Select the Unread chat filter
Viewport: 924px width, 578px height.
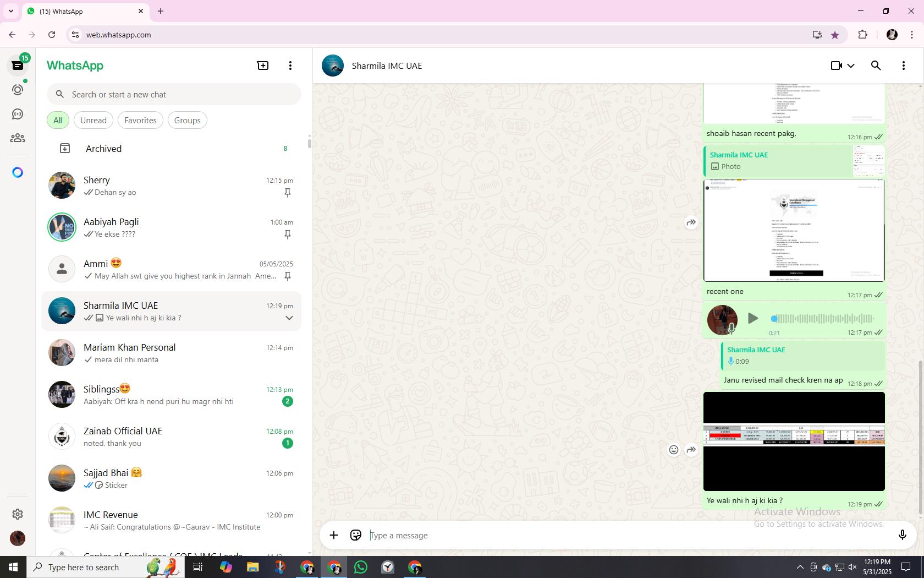[94, 120]
